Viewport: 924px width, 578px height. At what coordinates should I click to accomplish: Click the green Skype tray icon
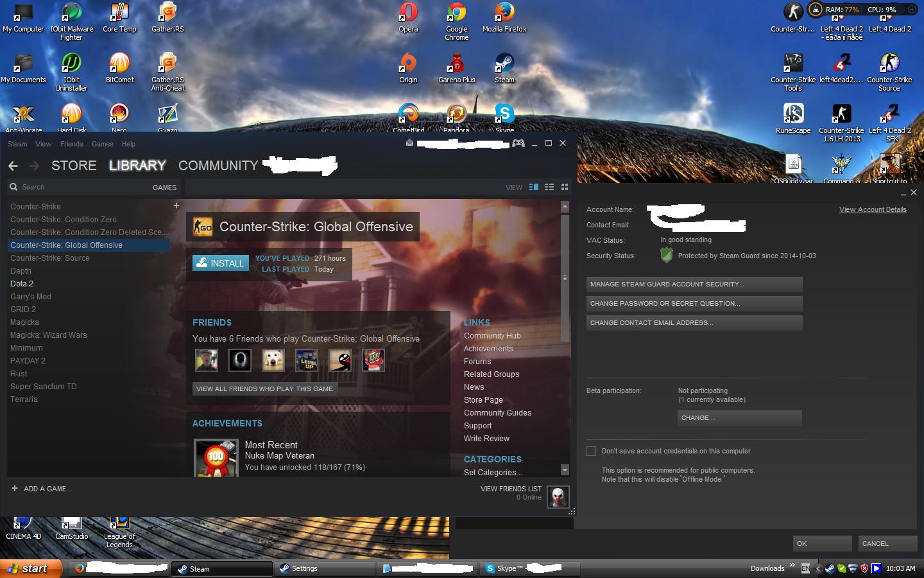click(841, 568)
